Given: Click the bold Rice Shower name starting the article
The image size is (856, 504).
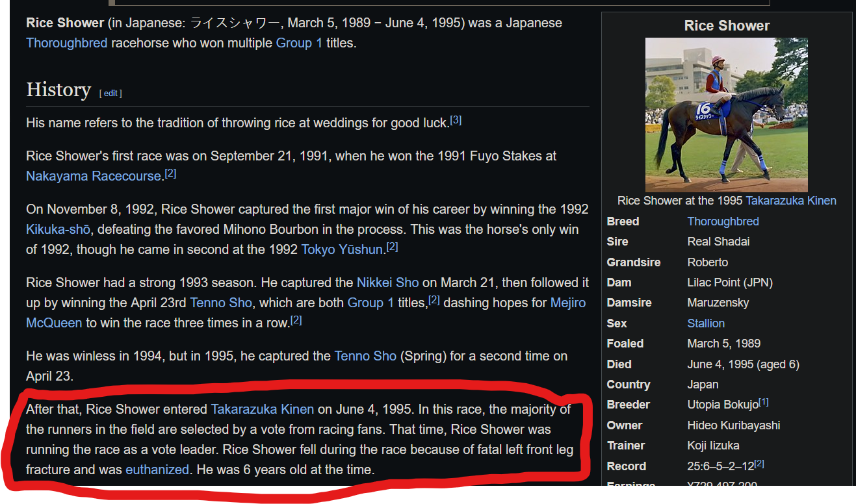Looking at the screenshot, I should point(65,23).
